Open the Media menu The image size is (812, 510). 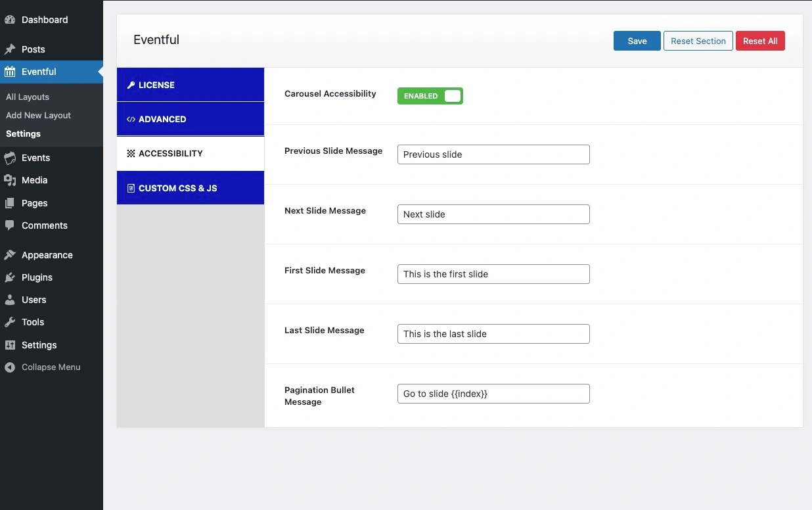click(51, 180)
